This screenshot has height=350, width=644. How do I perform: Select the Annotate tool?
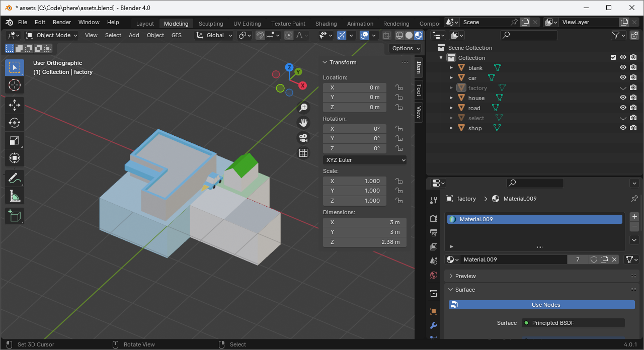tap(15, 179)
